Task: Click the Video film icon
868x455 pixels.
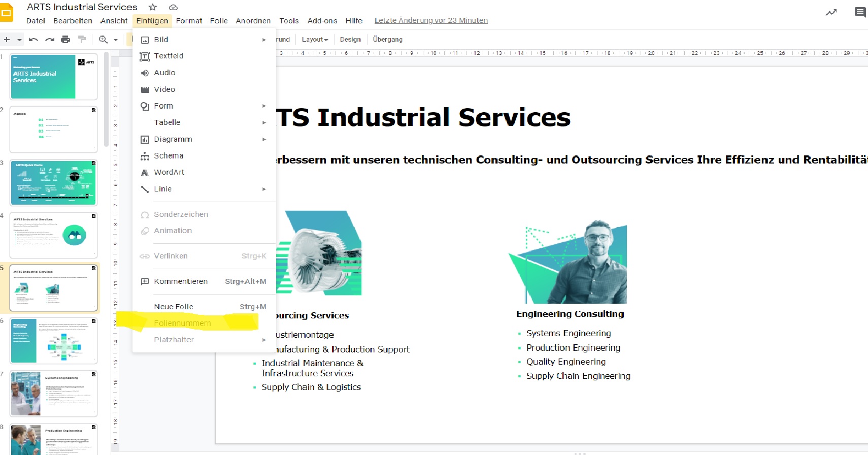Action: 145,89
